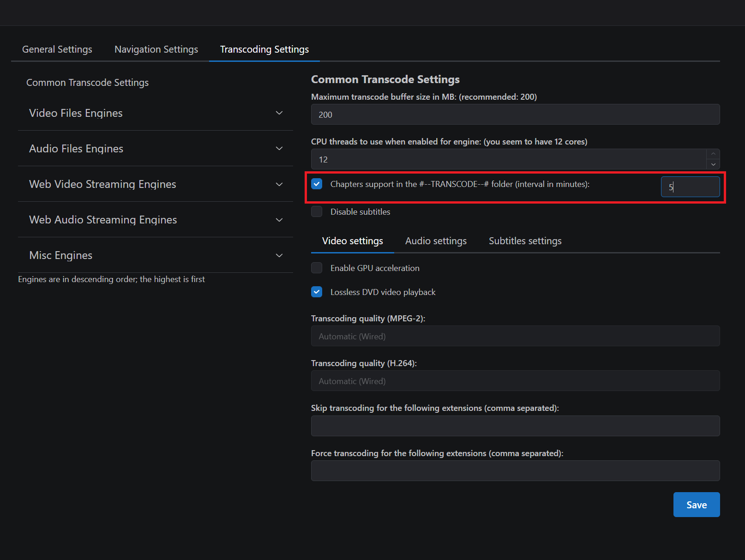Click the Common Transcode Settings heading
Screen dimensions: 745x560
coord(385,79)
